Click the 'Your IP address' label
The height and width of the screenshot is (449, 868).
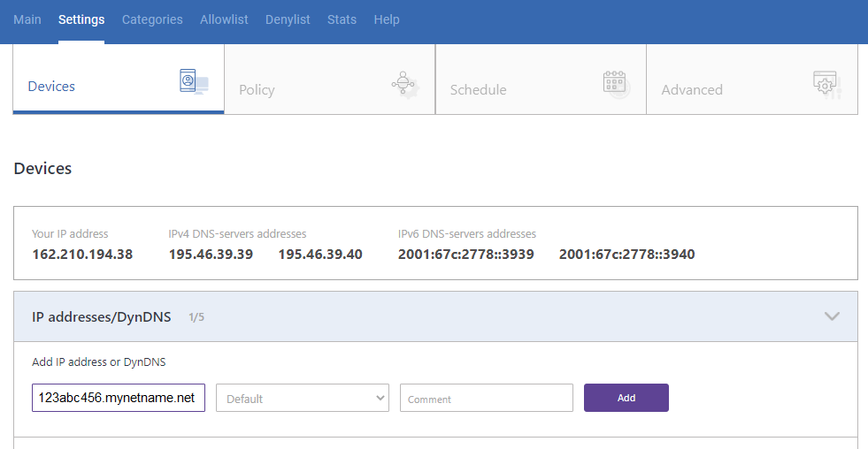coord(70,234)
